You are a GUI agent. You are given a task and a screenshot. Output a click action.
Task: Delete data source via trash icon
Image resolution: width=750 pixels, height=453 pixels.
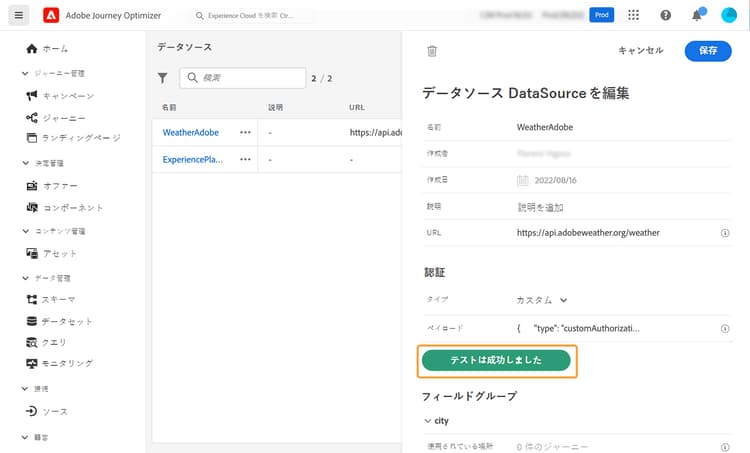(x=432, y=51)
